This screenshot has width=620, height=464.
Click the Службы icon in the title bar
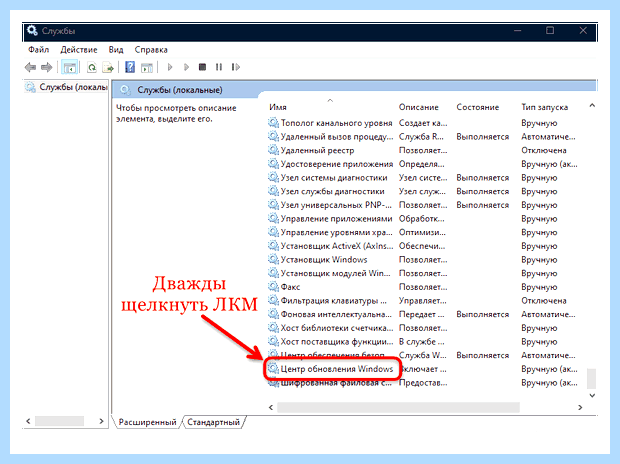coord(32,30)
